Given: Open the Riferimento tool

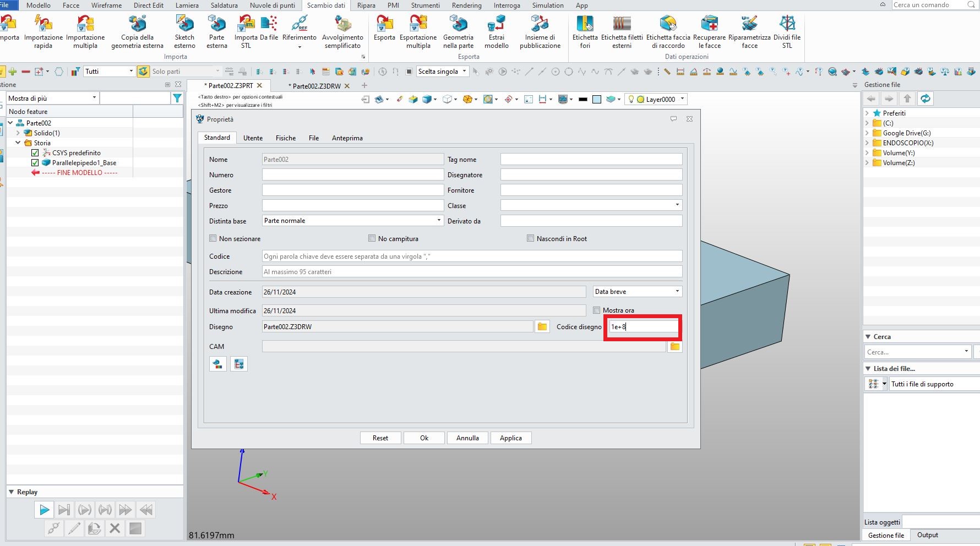Looking at the screenshot, I should 300,32.
